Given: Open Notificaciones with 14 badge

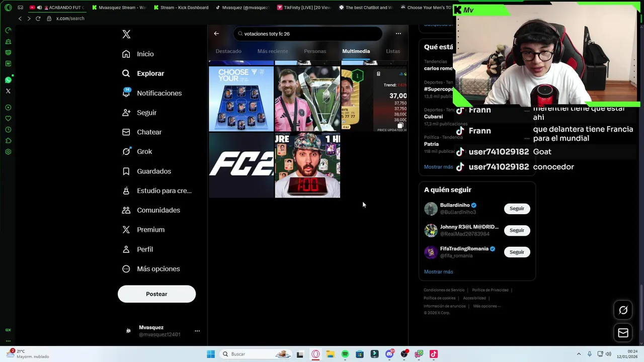Looking at the screenshot, I should click(x=152, y=93).
